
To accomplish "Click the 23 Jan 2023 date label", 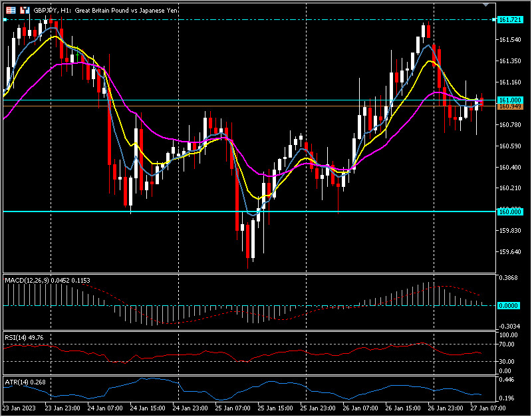I will (19, 408).
